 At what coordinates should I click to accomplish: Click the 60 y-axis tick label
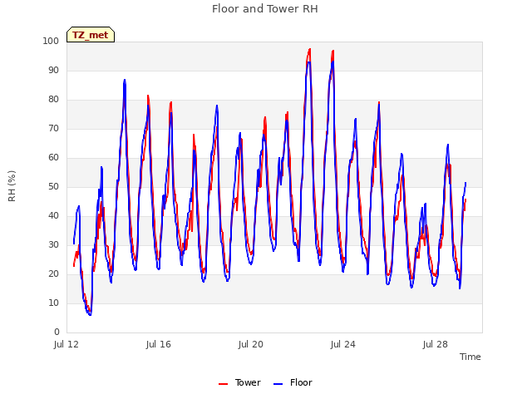coord(53,157)
